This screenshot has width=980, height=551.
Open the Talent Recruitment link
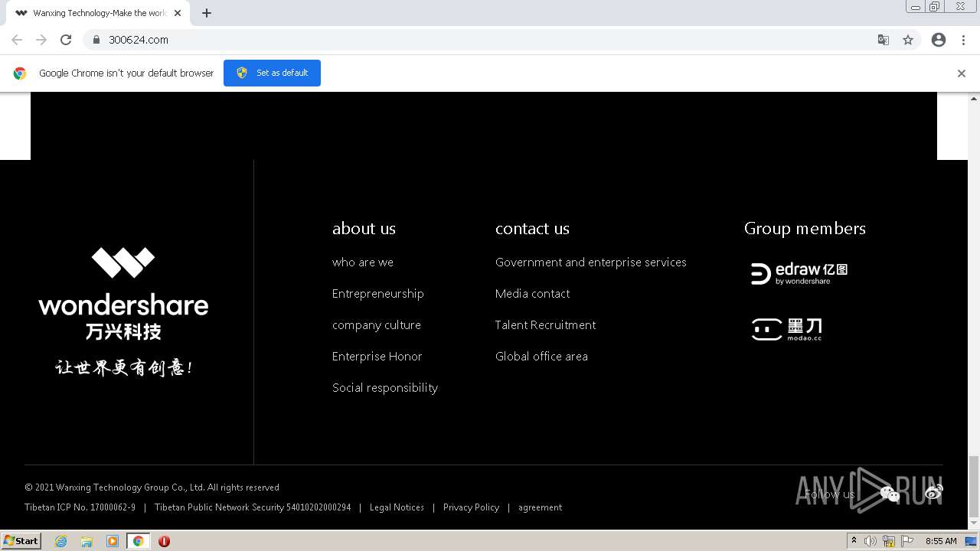pyautogui.click(x=546, y=325)
